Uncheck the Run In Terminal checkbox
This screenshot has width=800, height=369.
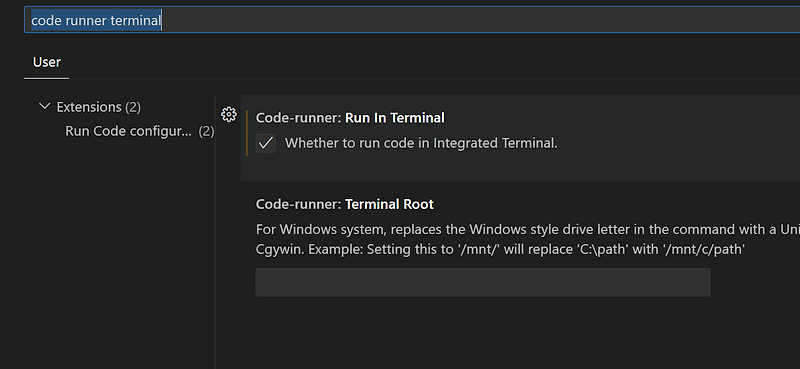(x=265, y=143)
